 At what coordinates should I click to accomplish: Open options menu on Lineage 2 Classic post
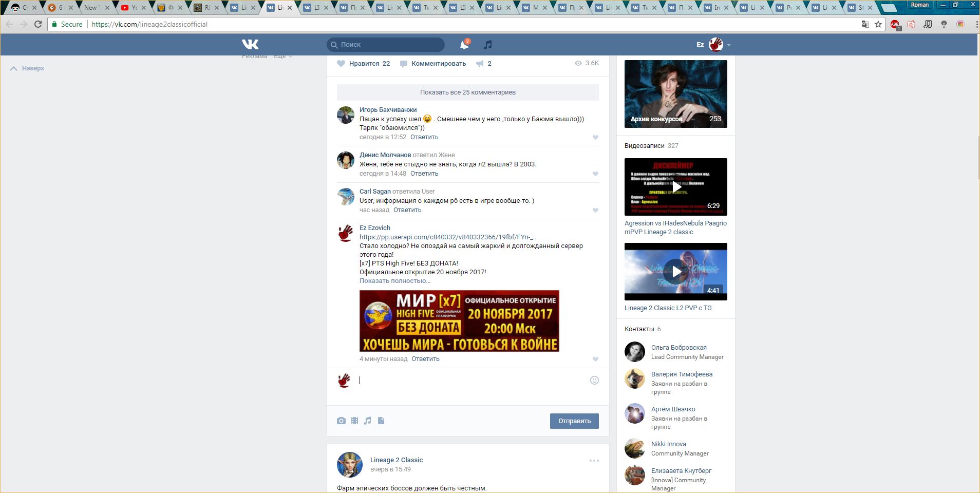click(x=594, y=461)
